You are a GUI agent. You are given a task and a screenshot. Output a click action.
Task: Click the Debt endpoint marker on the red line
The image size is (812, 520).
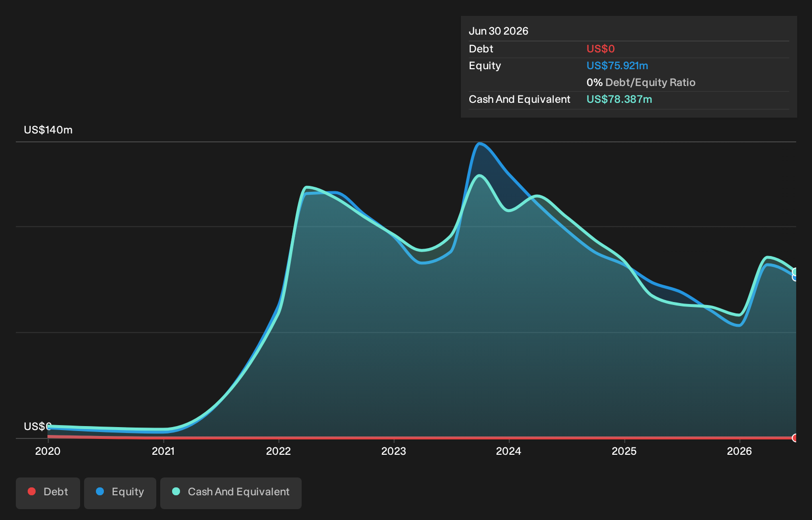795,438
